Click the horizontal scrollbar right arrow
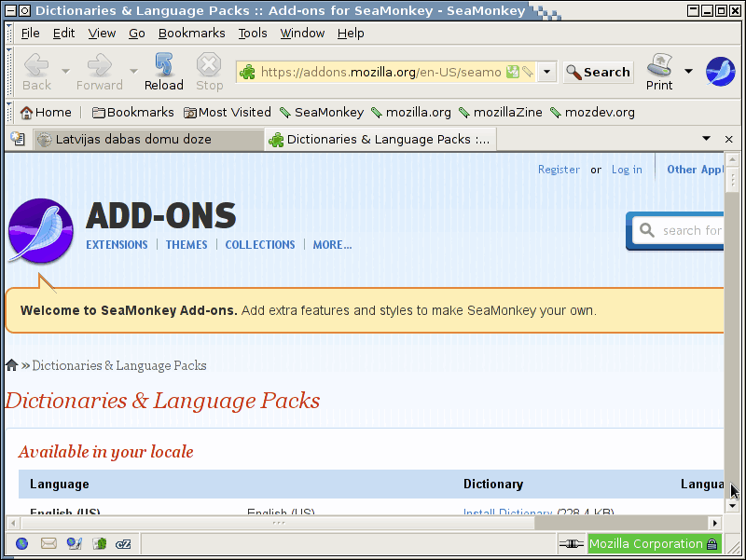746x560 pixels. pos(714,523)
